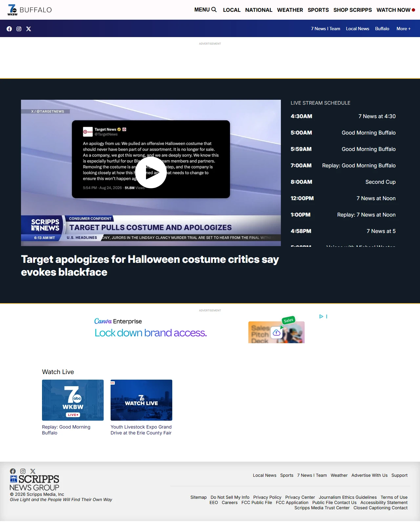Play the Target costume video
This screenshot has width=420, height=525.
[x=151, y=173]
